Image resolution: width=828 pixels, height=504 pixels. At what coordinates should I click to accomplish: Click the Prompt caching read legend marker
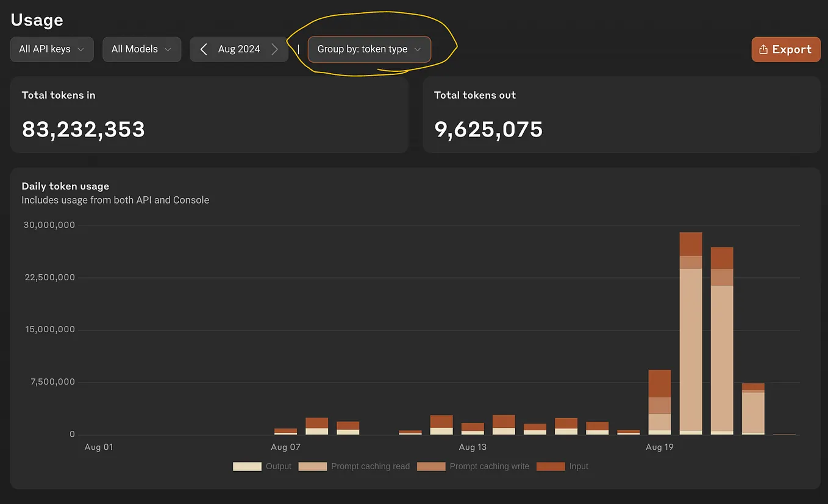point(312,466)
